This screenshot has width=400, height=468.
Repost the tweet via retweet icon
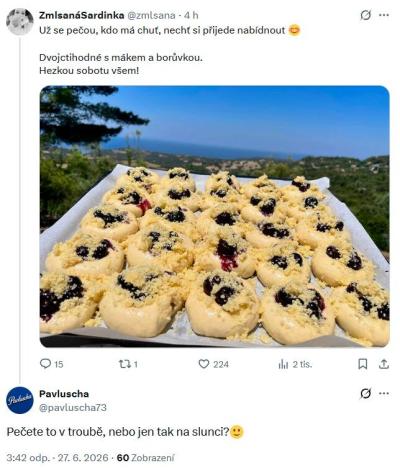[128, 364]
